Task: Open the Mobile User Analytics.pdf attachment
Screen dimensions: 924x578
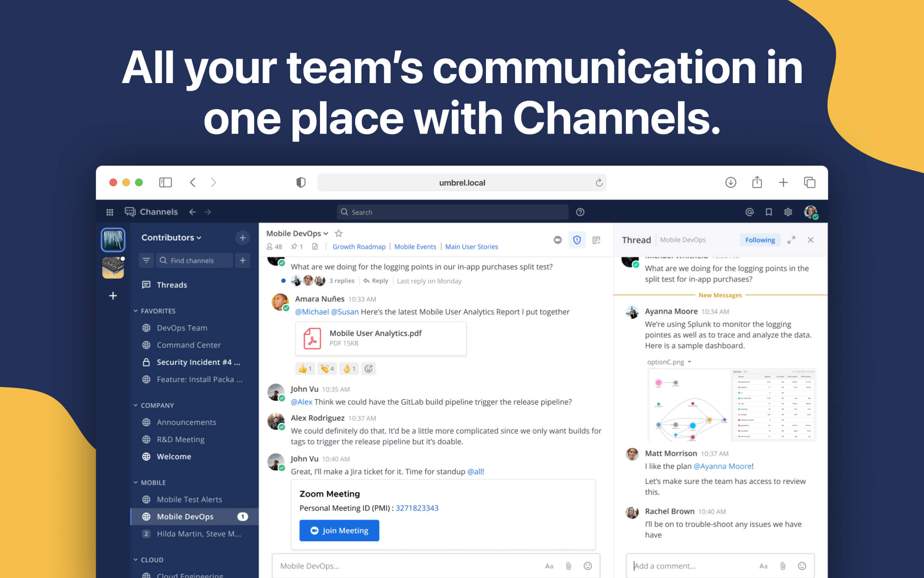Action: (x=380, y=338)
